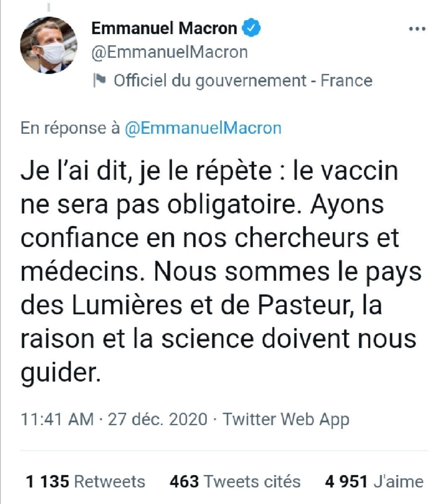Viewport: 448px width, 504px height.
Task: Open the blue @EmmanuelMacron reply mention
Action: 203,127
